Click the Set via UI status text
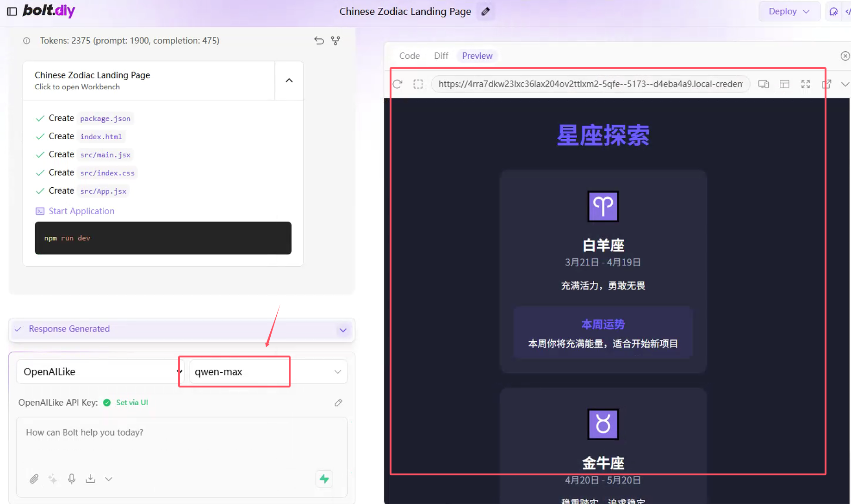 click(x=132, y=402)
